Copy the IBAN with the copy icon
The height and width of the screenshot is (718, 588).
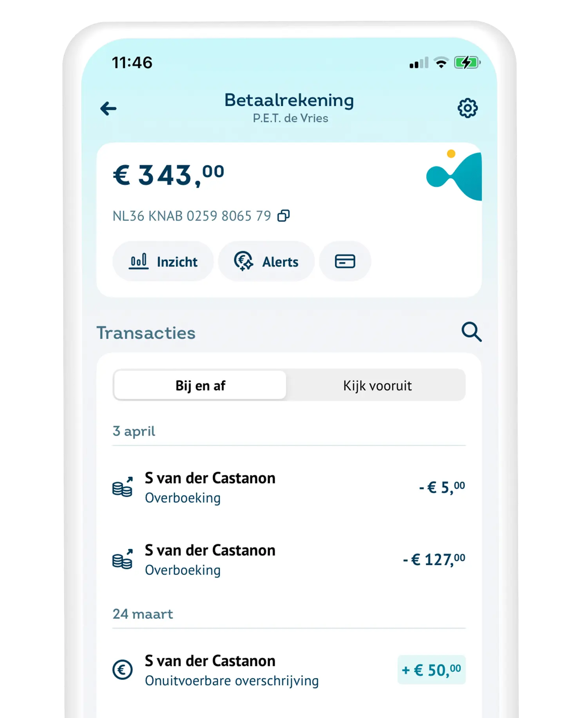click(284, 216)
